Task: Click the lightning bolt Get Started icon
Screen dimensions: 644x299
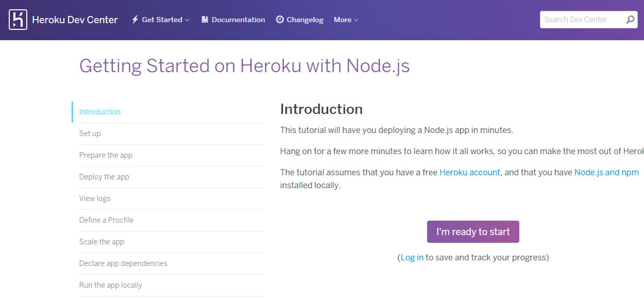Action: (x=135, y=20)
